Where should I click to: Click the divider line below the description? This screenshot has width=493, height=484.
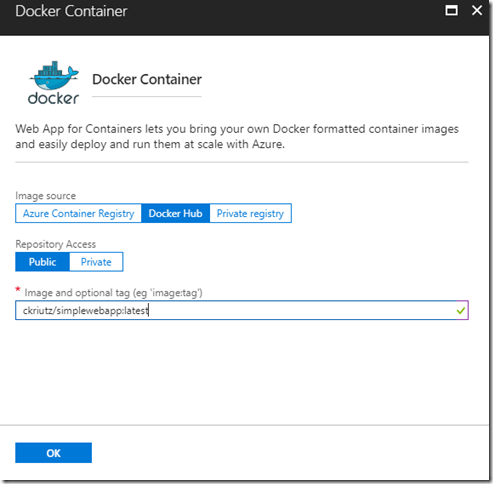pos(242,162)
